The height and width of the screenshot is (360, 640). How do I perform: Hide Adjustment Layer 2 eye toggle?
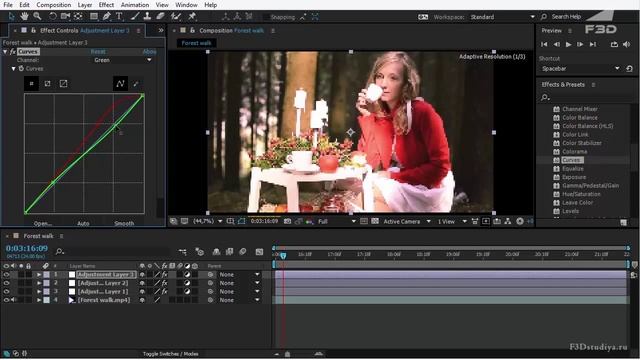coord(6,283)
